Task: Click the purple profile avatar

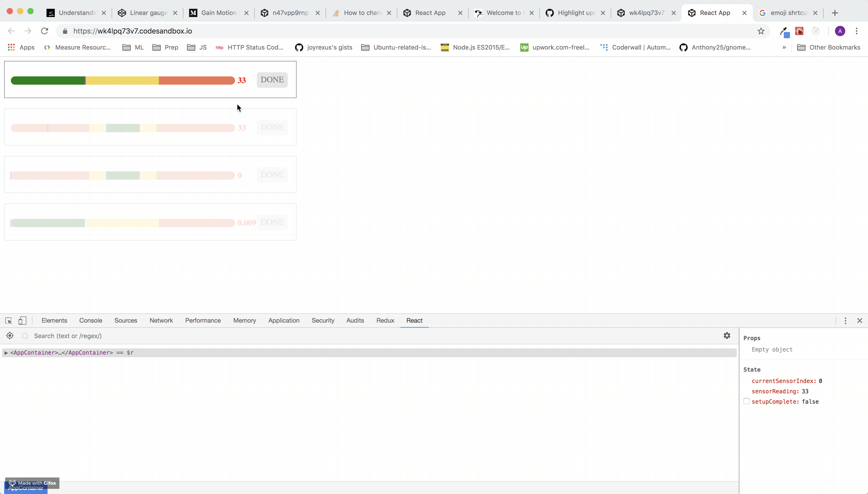Action: 840,31
